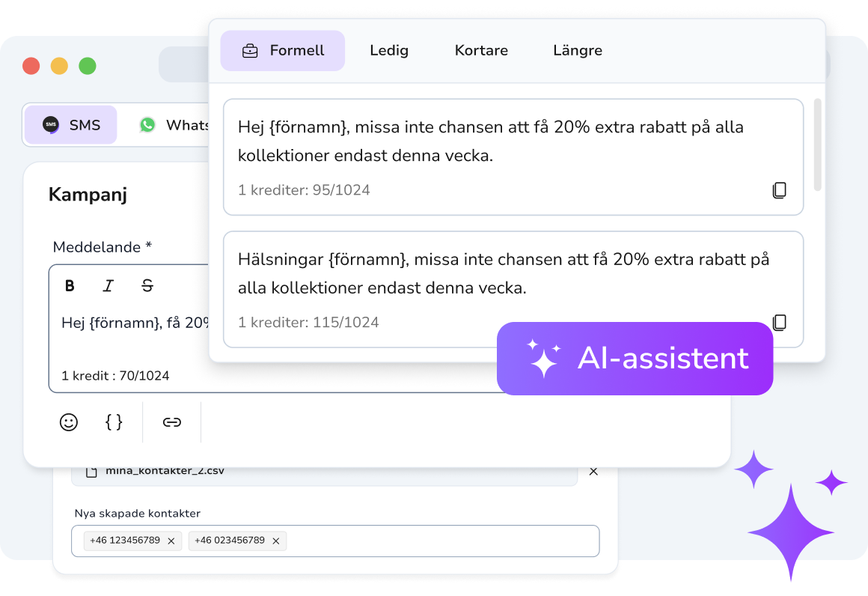Remove contact +46 123456789

(171, 541)
